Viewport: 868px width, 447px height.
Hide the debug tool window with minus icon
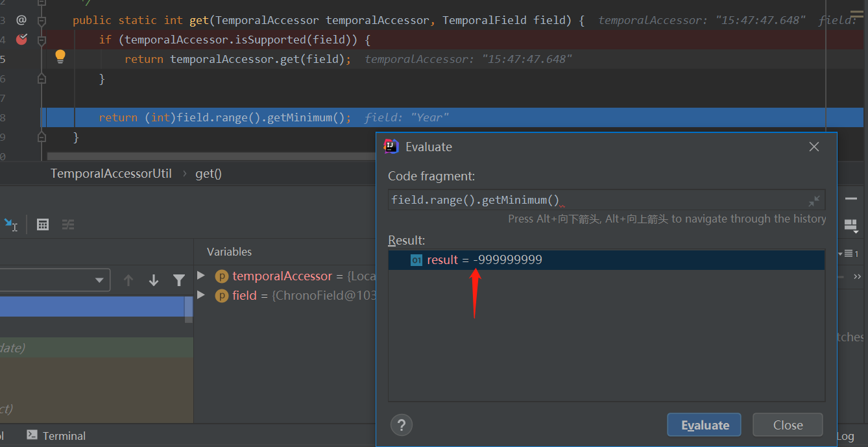(x=850, y=199)
